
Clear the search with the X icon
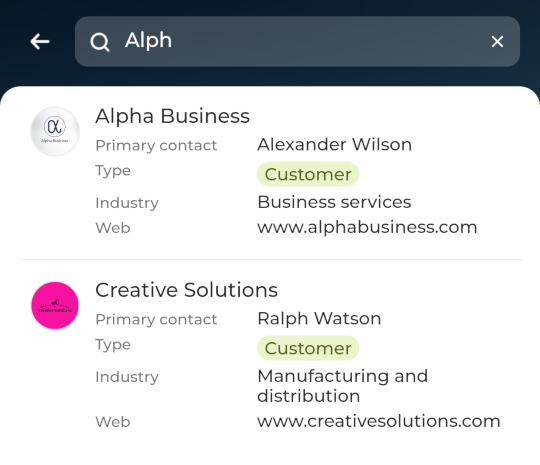click(x=497, y=42)
